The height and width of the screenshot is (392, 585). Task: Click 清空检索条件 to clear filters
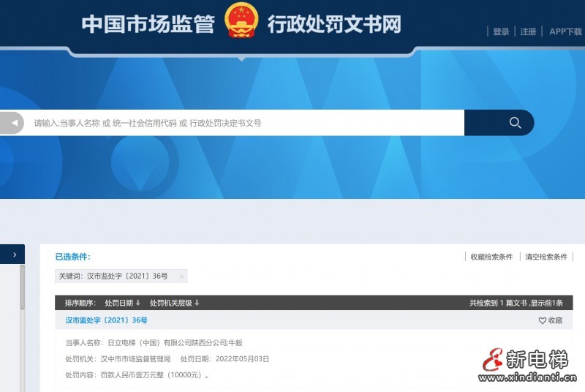click(x=546, y=257)
